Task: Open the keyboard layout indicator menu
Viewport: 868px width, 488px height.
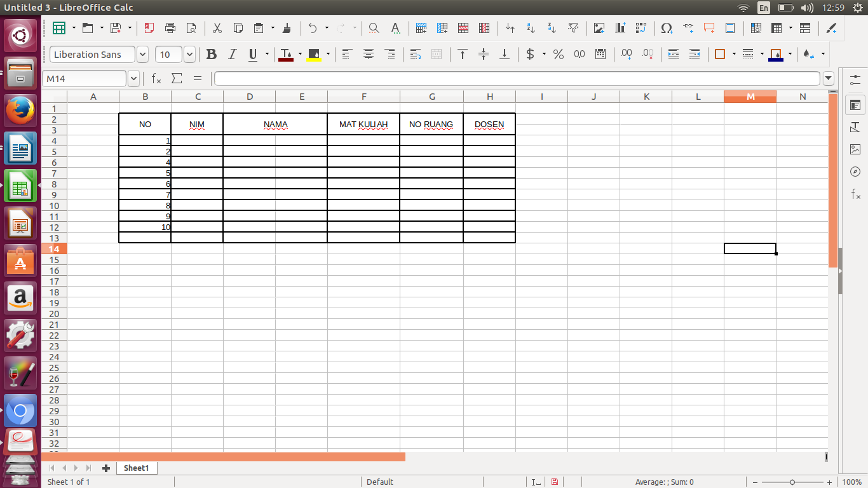Action: (x=763, y=8)
